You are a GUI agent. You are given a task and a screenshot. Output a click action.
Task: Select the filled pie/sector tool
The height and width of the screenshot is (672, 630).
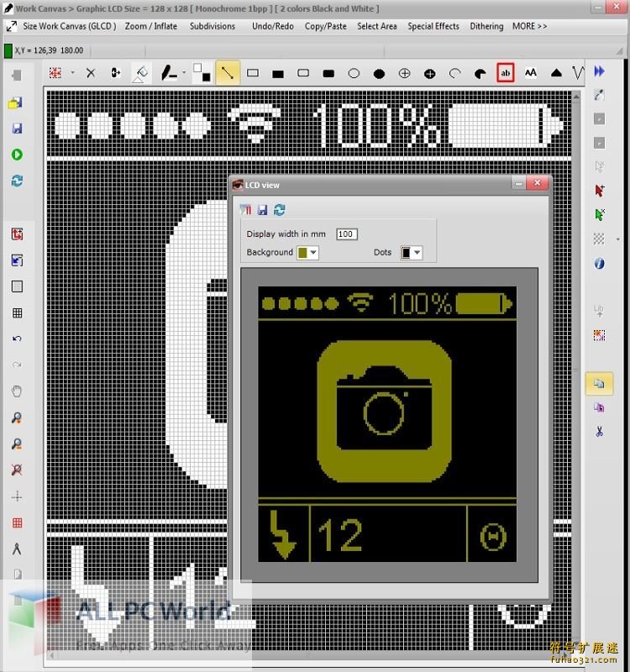[x=480, y=74]
